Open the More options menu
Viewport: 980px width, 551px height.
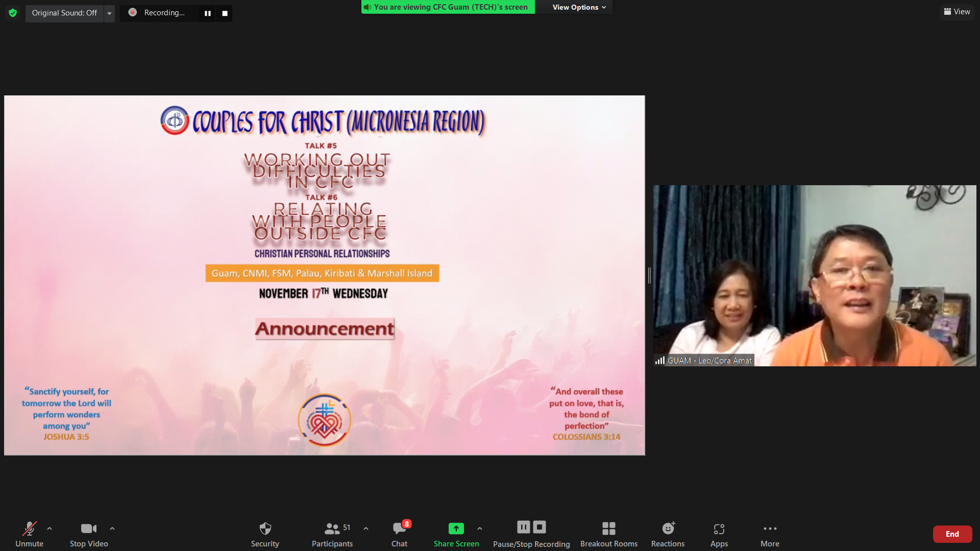coord(770,534)
